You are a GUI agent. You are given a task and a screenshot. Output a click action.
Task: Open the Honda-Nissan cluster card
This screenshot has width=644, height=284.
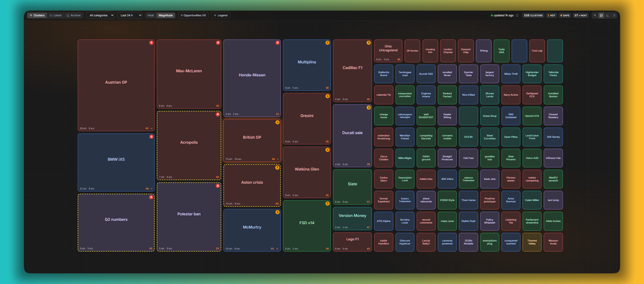click(x=252, y=78)
